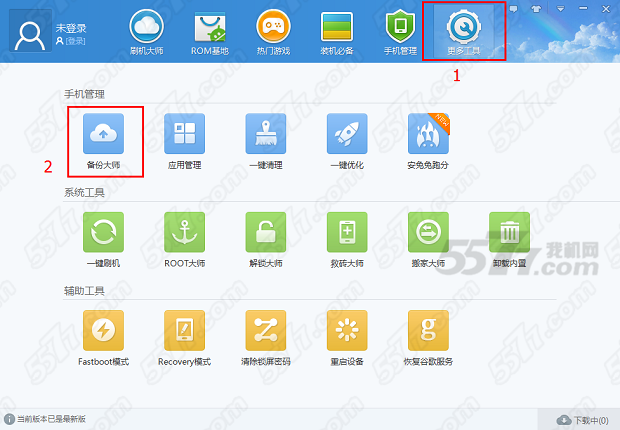Screen dimensions: 620x430
Task: Enter Recovery模式 tool
Action: click(185, 338)
